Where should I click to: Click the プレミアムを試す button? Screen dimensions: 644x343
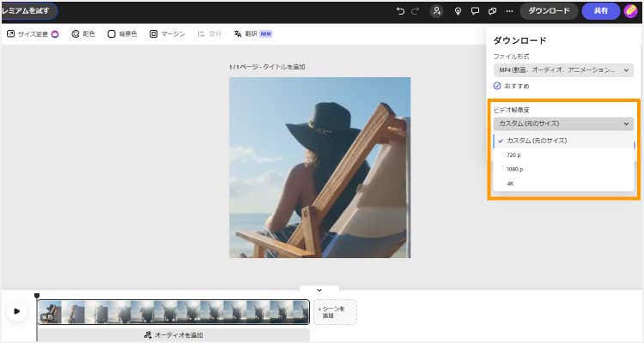28,11
